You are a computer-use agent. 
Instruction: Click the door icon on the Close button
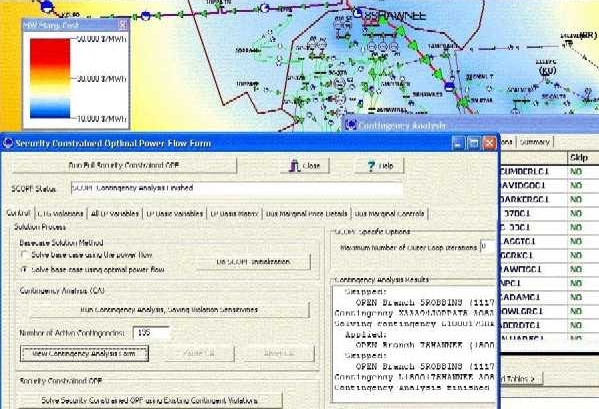click(294, 166)
